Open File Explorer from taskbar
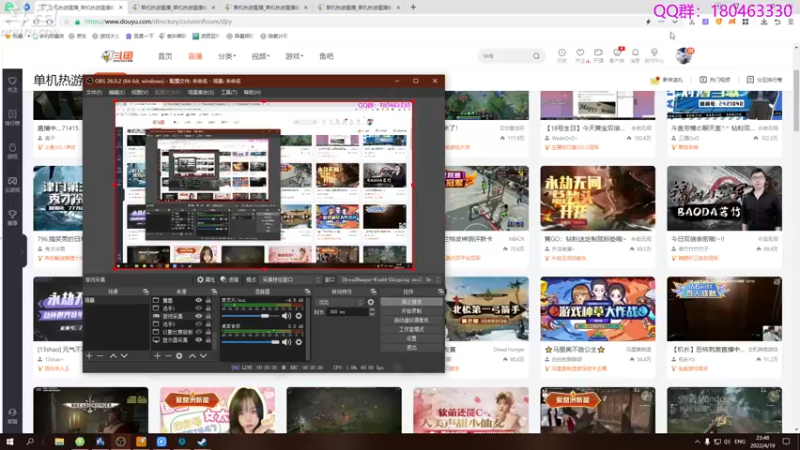The height and width of the screenshot is (450, 800). tap(59, 442)
